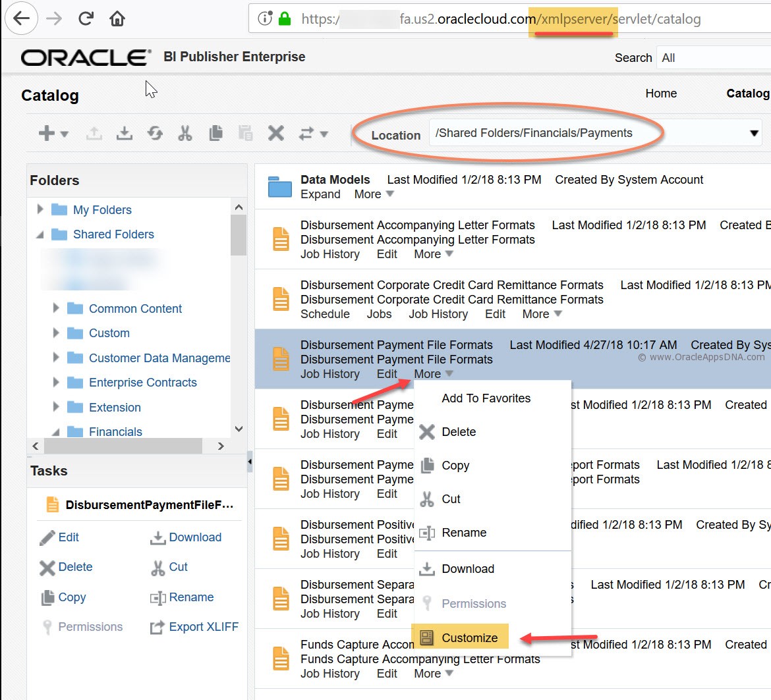
Task: Open dropdown arrow next to New plus icon
Action: click(x=65, y=134)
